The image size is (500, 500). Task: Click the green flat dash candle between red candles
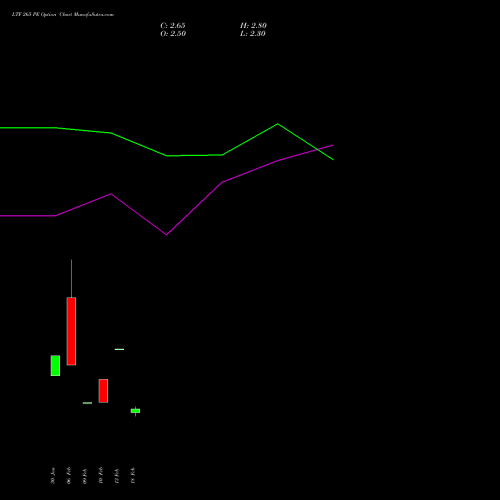(87, 403)
